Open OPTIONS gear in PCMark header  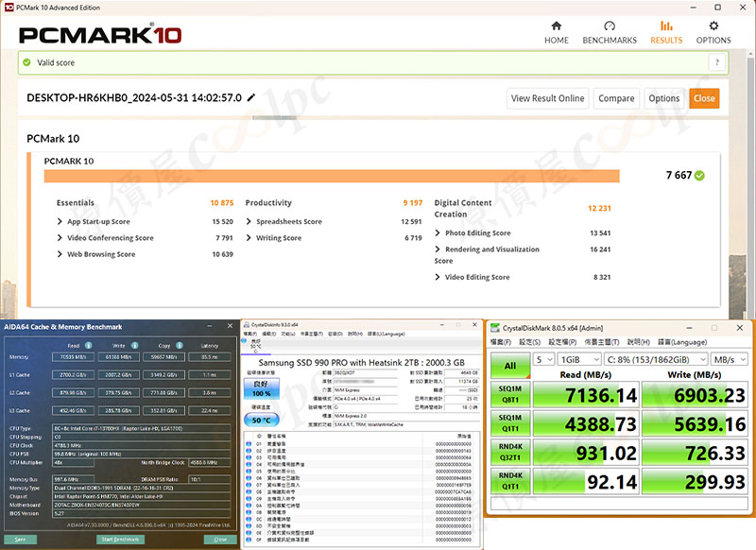point(713,33)
